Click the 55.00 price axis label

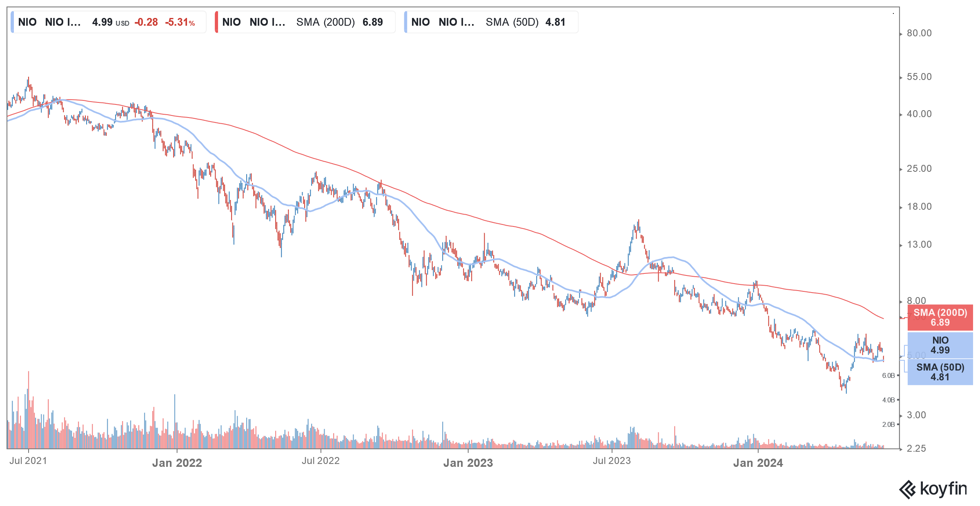click(919, 77)
